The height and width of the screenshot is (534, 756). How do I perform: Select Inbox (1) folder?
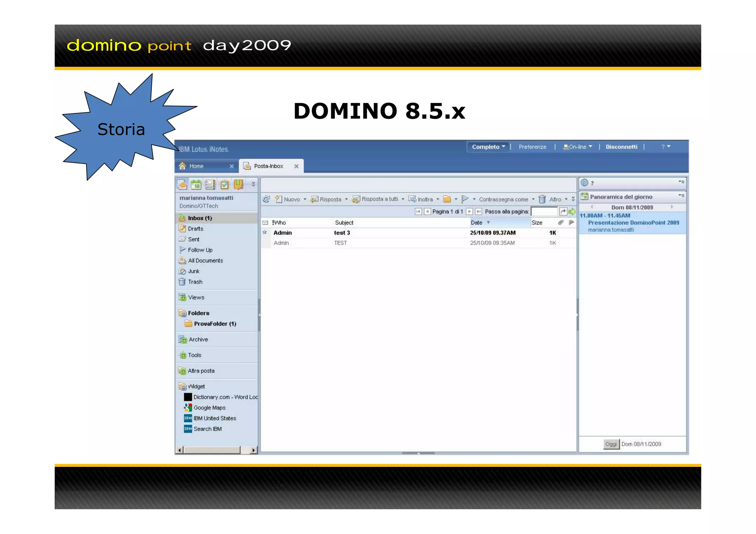[x=217, y=218]
